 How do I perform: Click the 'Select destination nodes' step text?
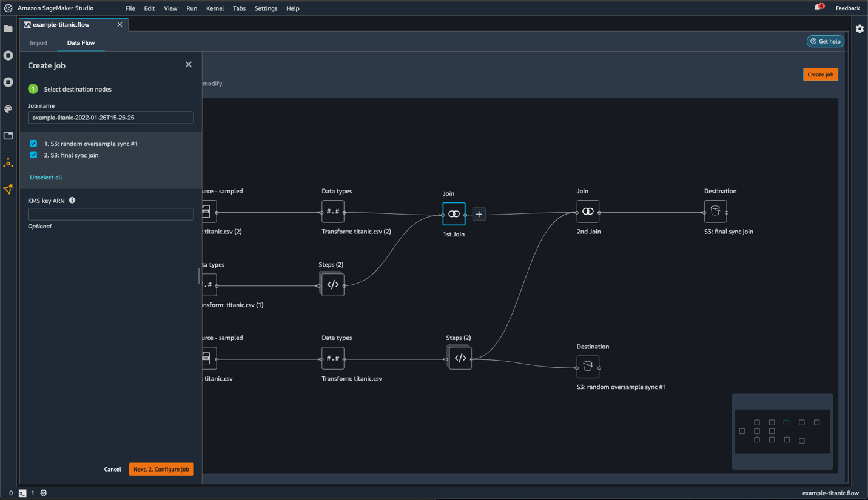[x=78, y=89]
